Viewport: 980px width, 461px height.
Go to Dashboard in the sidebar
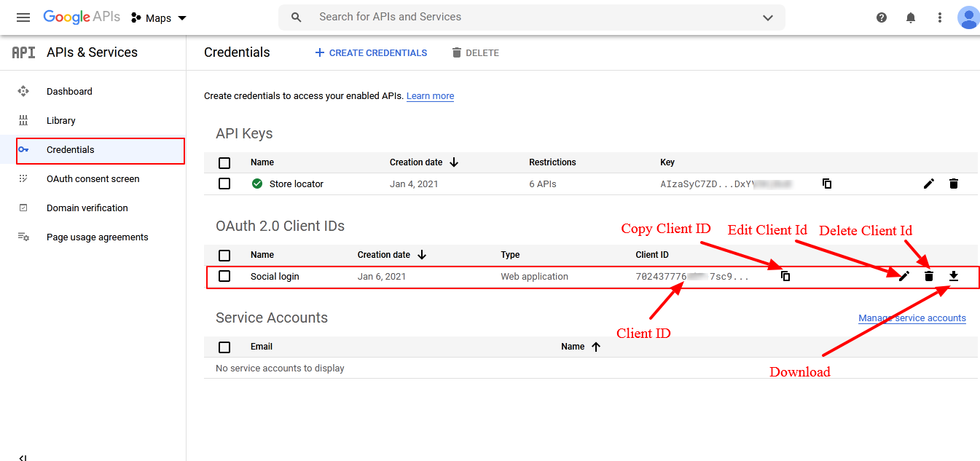[69, 92]
